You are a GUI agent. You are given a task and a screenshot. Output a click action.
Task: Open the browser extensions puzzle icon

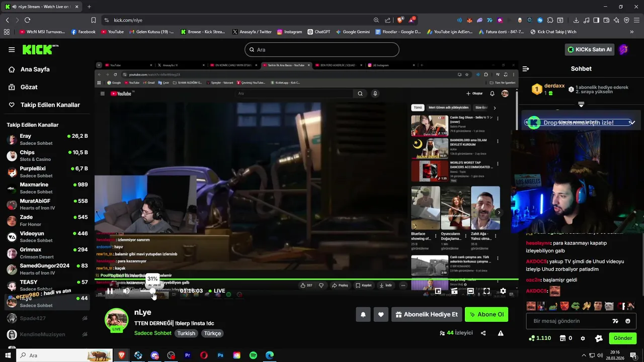[x=550, y=20]
